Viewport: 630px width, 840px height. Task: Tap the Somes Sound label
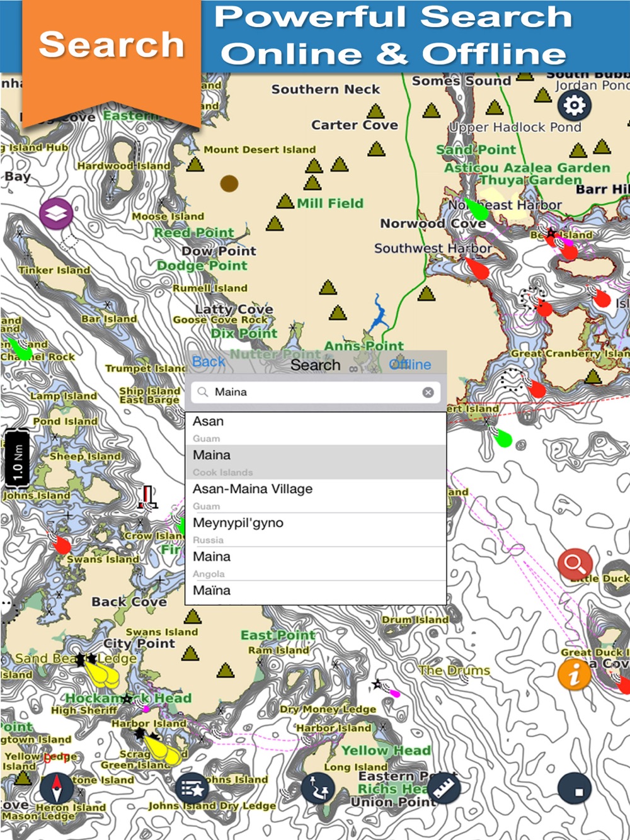point(461,81)
